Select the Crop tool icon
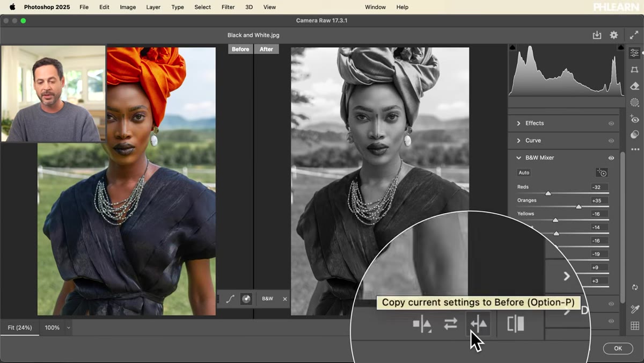Screen dimensions: 644x363 click(x=635, y=69)
